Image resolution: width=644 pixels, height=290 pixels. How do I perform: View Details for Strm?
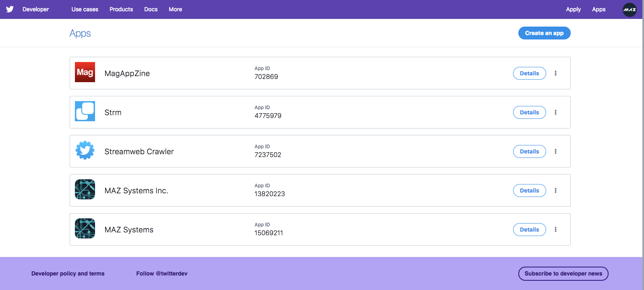click(x=529, y=112)
